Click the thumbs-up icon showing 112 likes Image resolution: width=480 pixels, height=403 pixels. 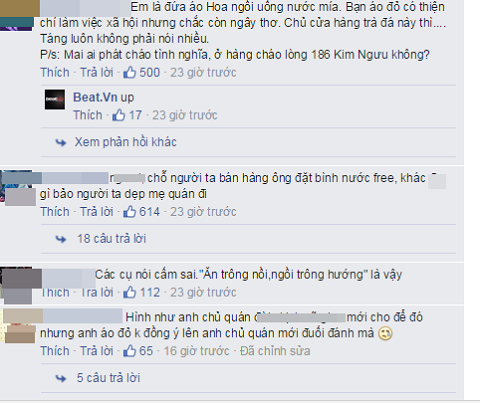pyautogui.click(x=130, y=292)
